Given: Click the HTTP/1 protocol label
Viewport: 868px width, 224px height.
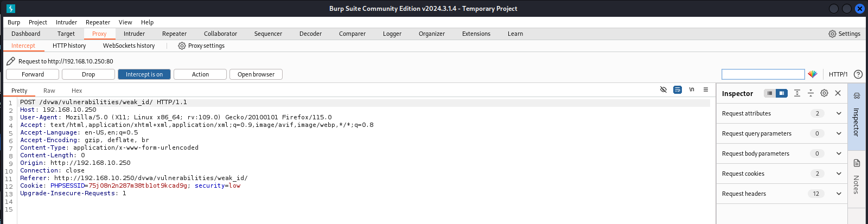Looking at the screenshot, I should coord(838,74).
